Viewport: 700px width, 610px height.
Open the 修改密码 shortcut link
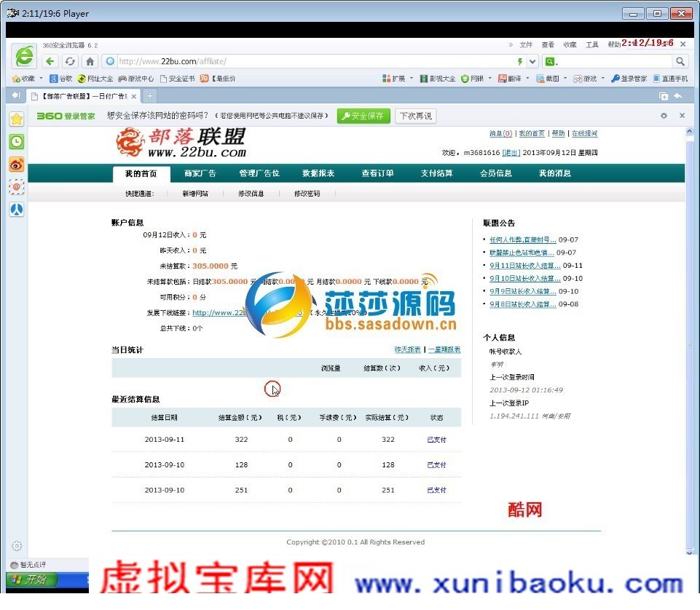pos(307,193)
